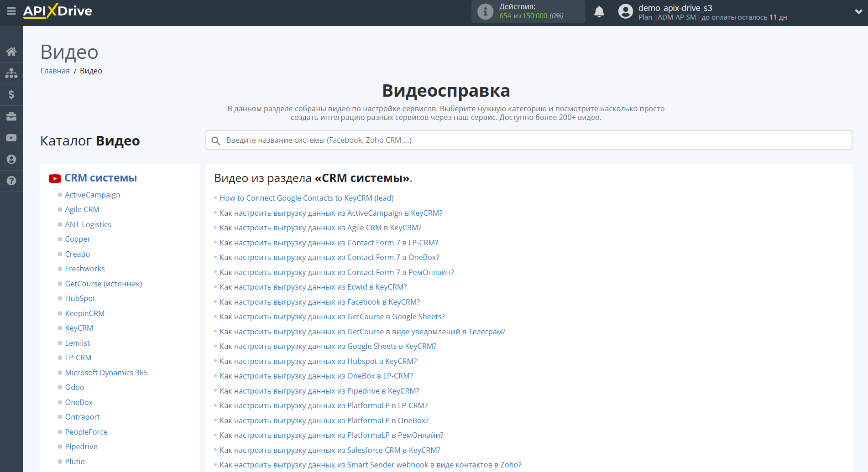
Task: Open the video YouTube icon in sidebar
Action: pos(11,138)
